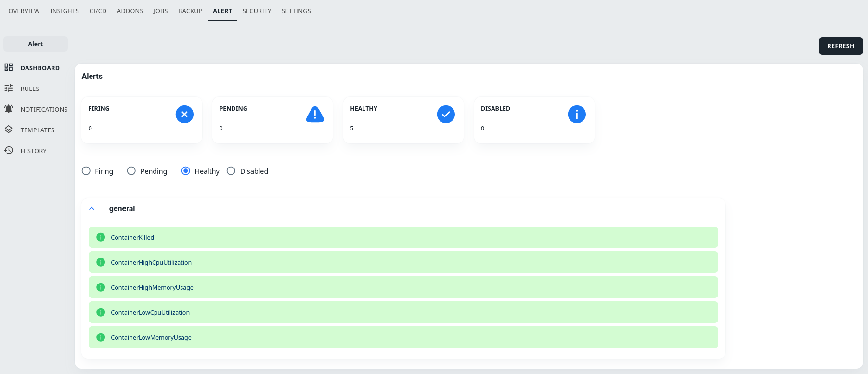The height and width of the screenshot is (374, 868).
Task: Open Rules in the sidebar
Action: point(30,89)
